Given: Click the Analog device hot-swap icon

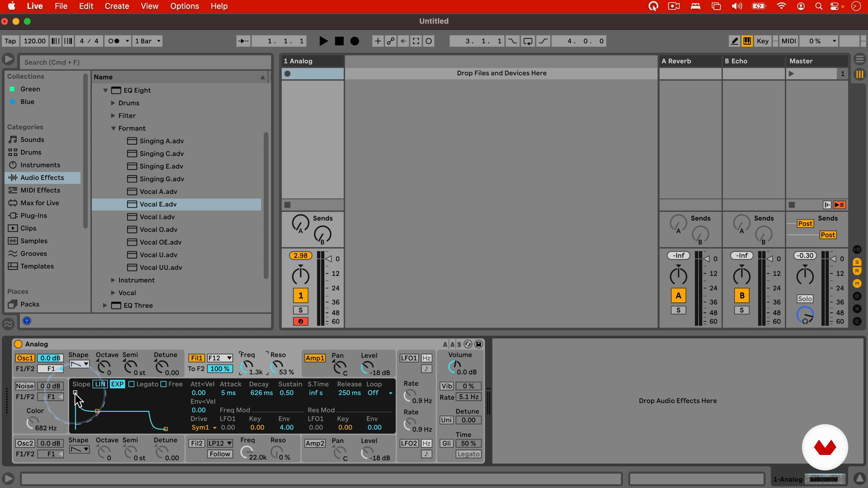Looking at the screenshot, I should coord(468,344).
